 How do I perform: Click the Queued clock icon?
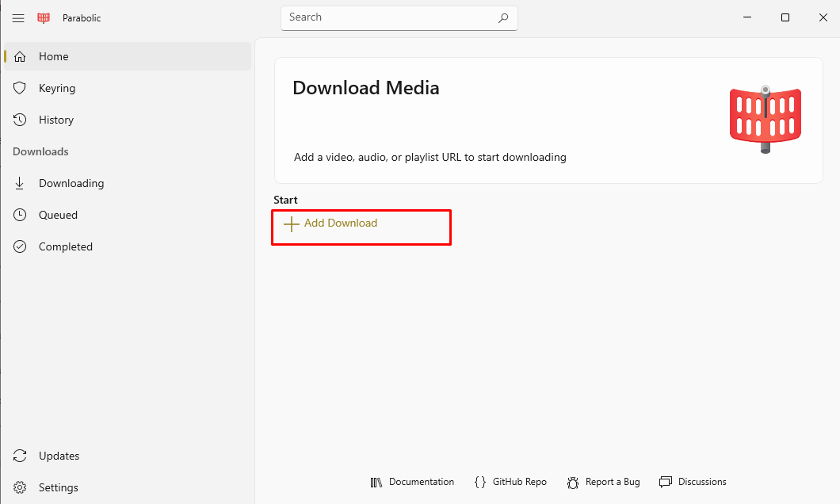pos(20,215)
